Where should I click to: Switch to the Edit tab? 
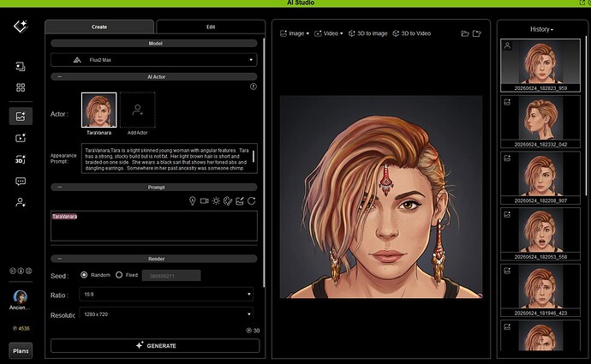(211, 27)
